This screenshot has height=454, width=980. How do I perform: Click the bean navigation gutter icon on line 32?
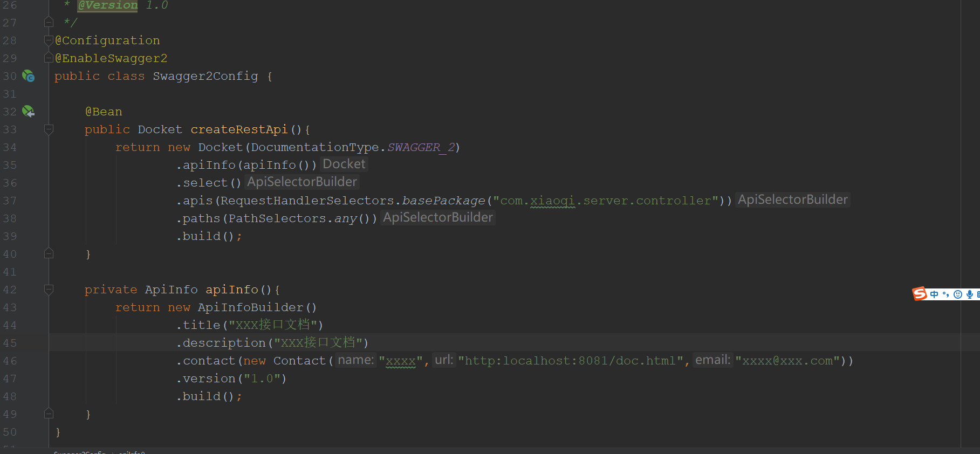point(28,112)
